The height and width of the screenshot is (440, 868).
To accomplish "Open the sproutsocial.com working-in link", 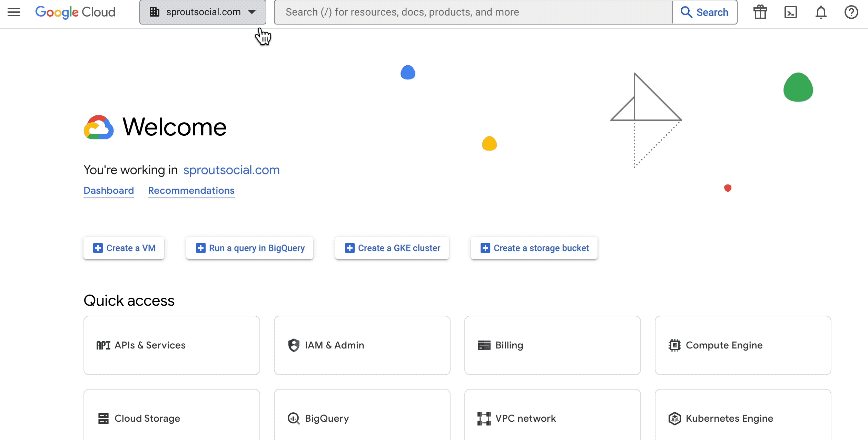I will 231,170.
